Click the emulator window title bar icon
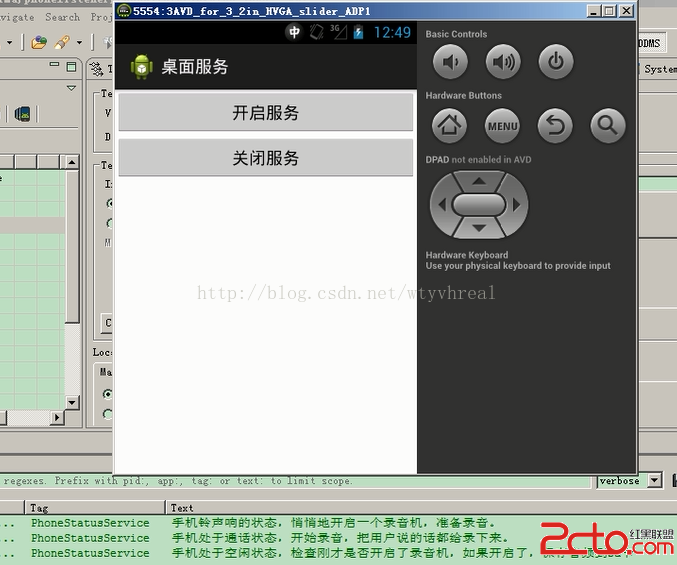Viewport: 677px width, 565px height. [x=124, y=11]
